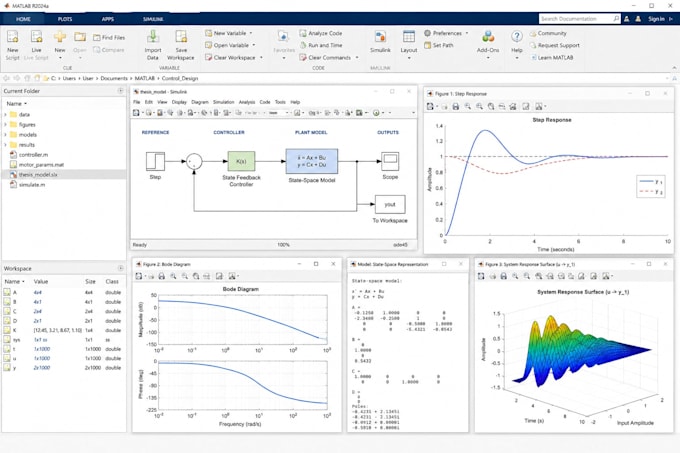Click Save Workspace icon
Screen dimensions: 680x453
pos(181,38)
